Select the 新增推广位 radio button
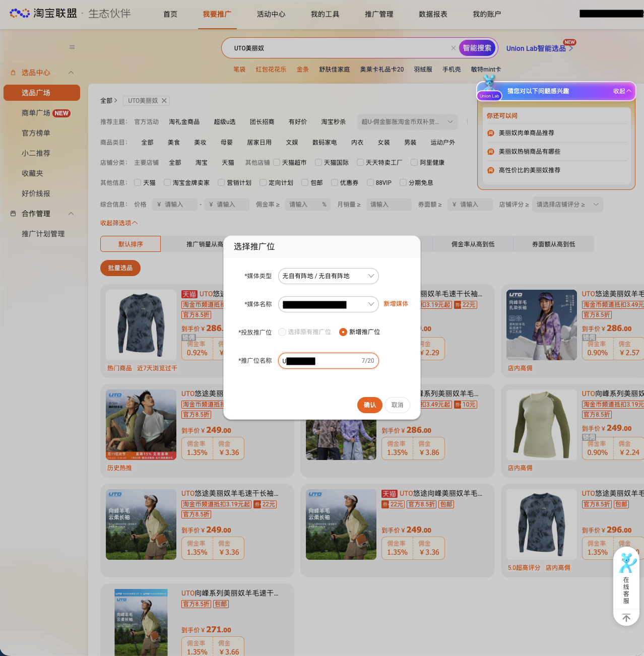644x656 pixels. pyautogui.click(x=343, y=332)
